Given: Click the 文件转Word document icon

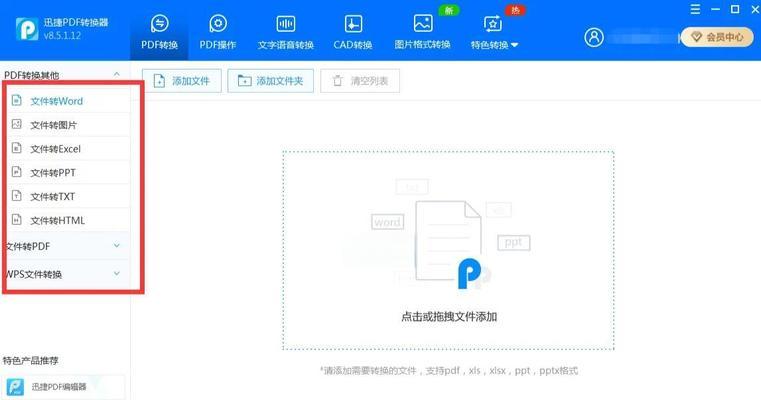Looking at the screenshot, I should coord(17,100).
